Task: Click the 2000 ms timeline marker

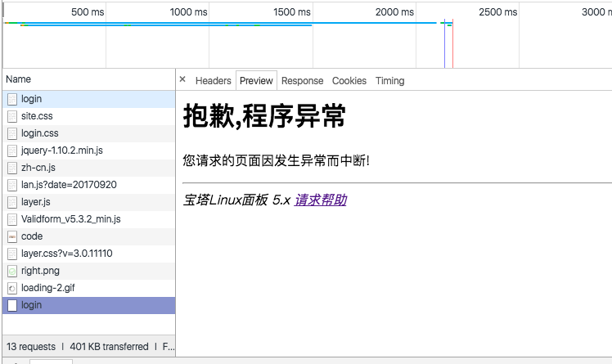Action: click(394, 12)
